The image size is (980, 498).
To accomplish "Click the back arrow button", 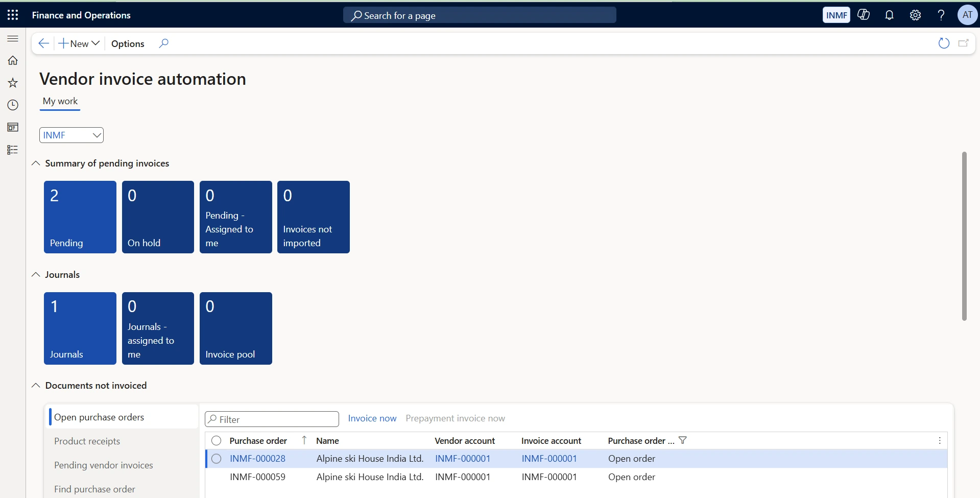I will (44, 43).
